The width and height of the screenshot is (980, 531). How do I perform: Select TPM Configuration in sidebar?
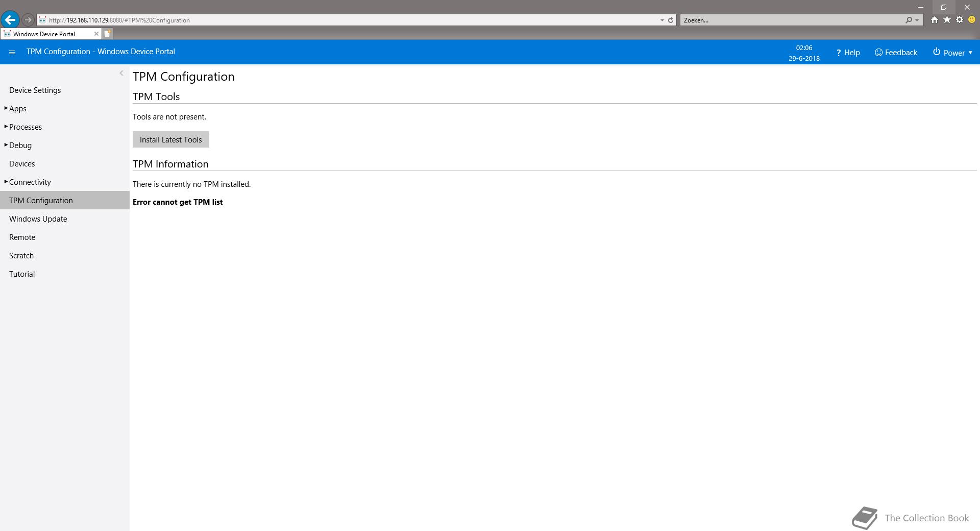pyautogui.click(x=65, y=200)
